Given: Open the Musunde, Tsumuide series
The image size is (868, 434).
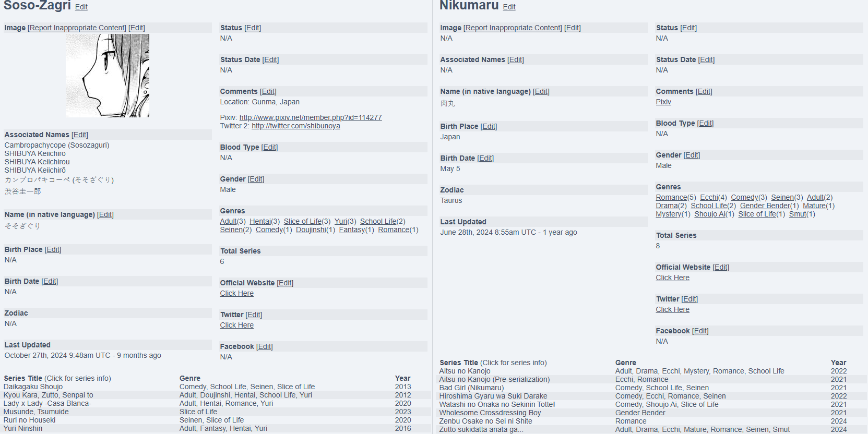Looking at the screenshot, I should tap(36, 412).
